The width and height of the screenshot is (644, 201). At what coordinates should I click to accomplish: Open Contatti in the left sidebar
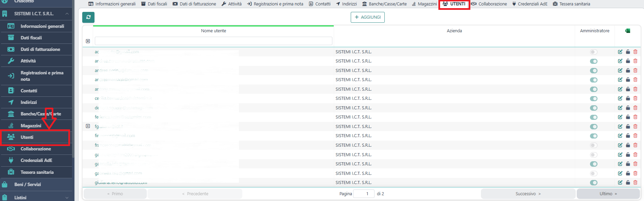(x=36, y=91)
